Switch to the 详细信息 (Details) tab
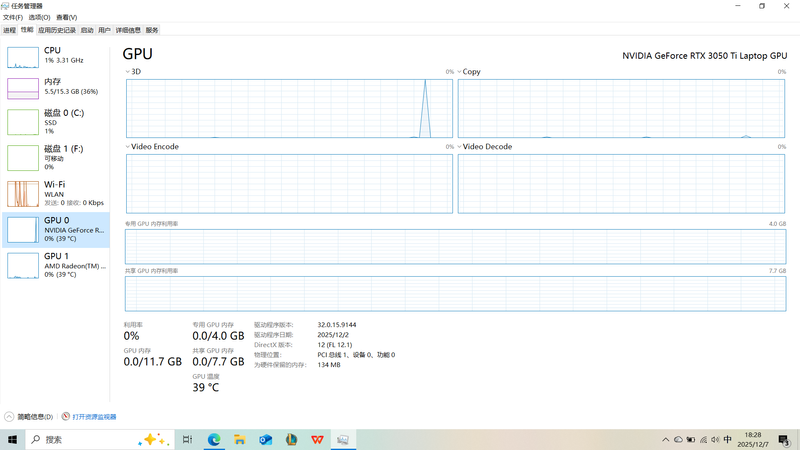 pyautogui.click(x=128, y=30)
